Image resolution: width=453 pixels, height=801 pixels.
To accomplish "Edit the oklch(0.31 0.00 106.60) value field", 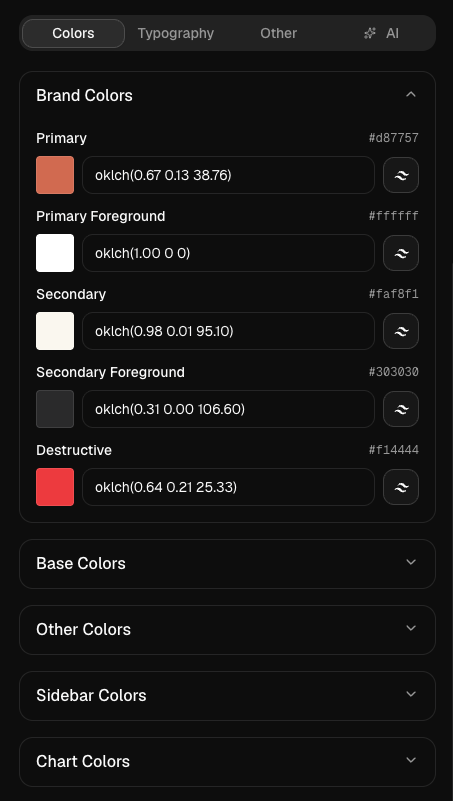I will pos(228,409).
